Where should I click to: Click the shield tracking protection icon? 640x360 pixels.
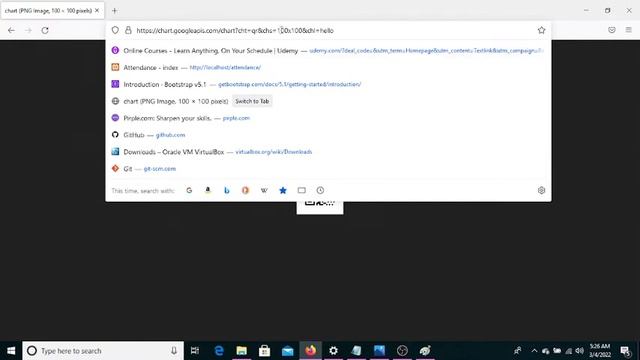pos(115,30)
